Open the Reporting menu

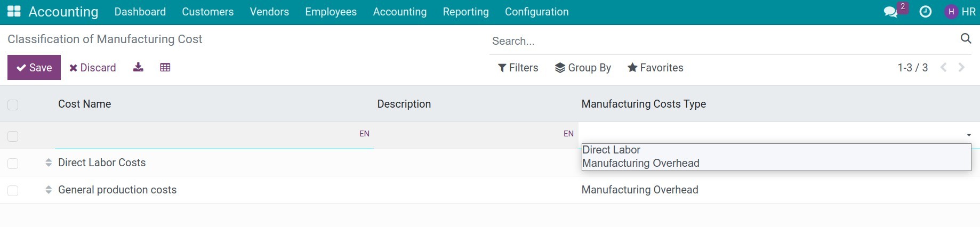click(466, 12)
